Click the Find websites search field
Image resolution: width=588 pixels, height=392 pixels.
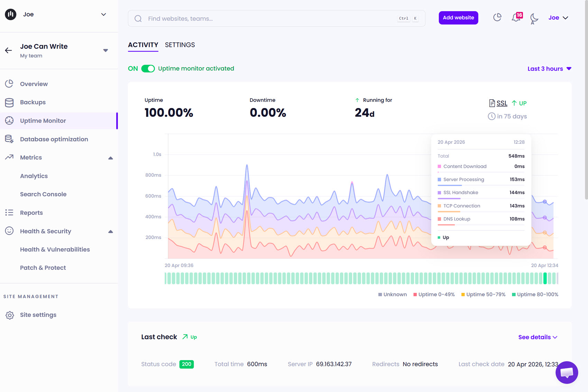pos(242,18)
